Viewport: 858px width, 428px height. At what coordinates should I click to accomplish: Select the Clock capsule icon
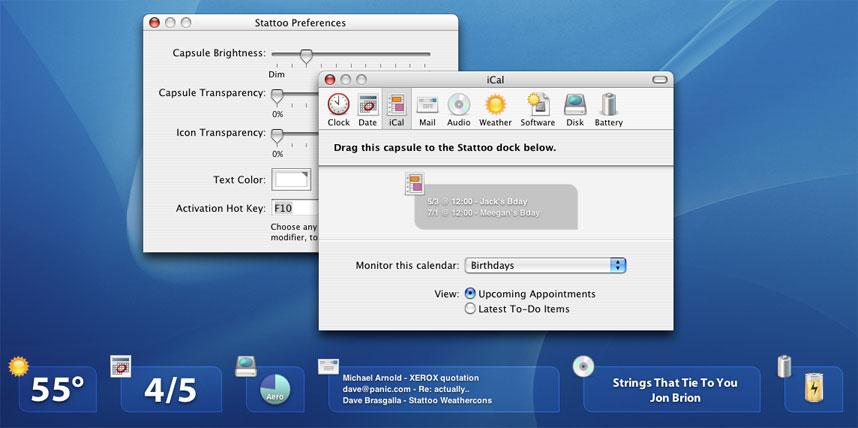[338, 109]
